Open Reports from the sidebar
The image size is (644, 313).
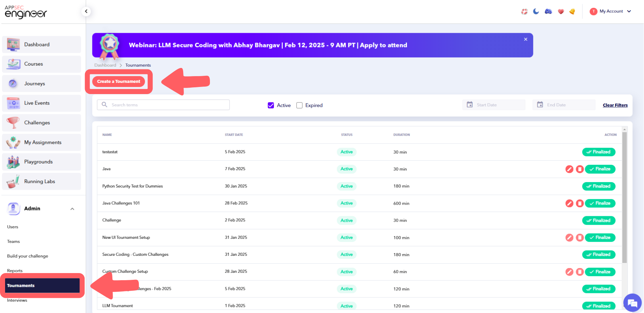[x=15, y=270]
